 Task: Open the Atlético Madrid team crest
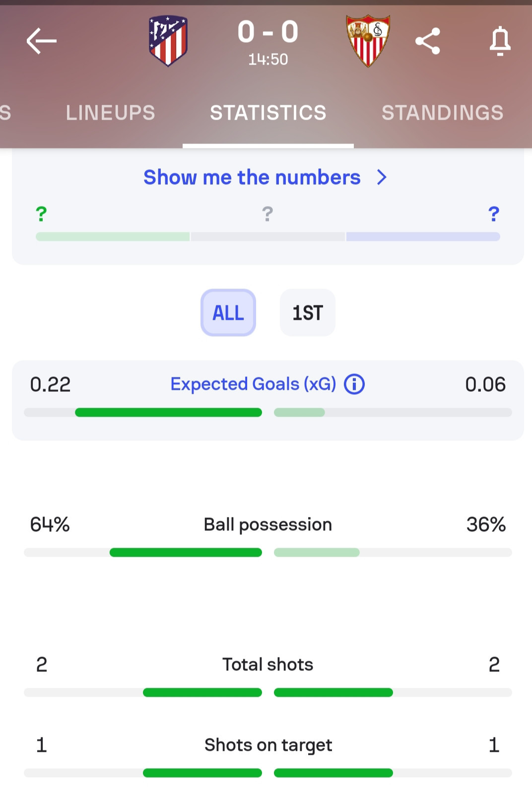pyautogui.click(x=168, y=41)
